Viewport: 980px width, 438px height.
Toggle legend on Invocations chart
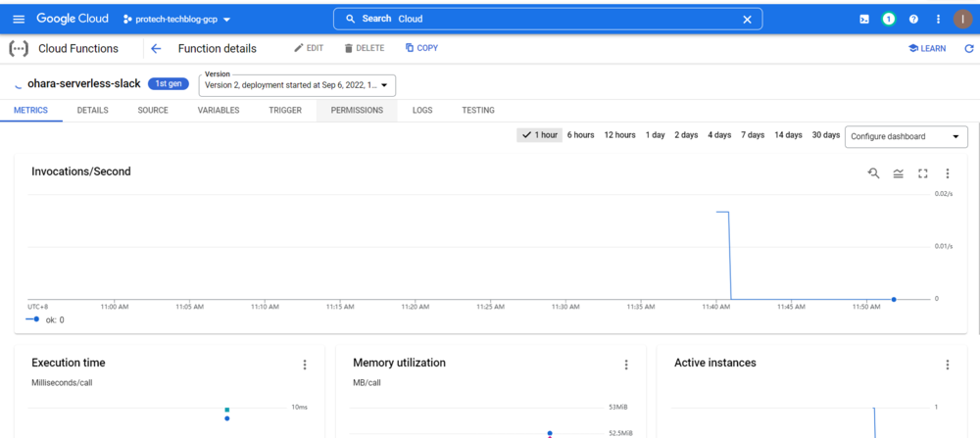coord(898,173)
